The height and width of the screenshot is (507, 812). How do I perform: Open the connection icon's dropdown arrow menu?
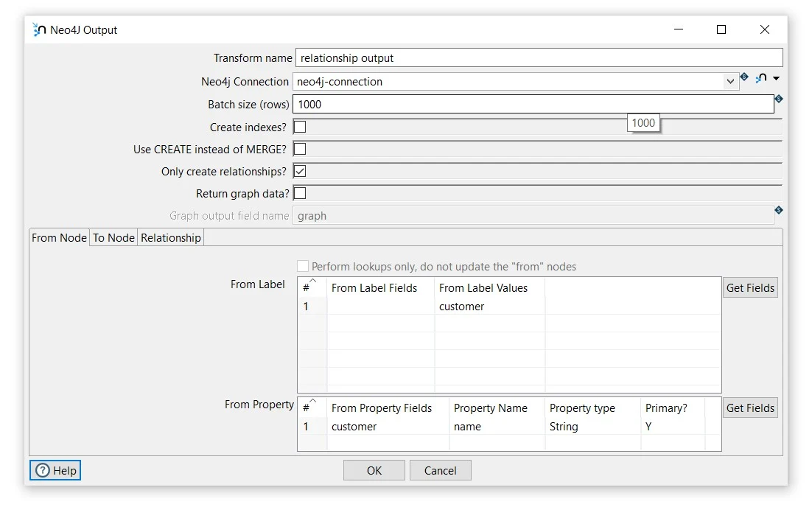(x=776, y=79)
